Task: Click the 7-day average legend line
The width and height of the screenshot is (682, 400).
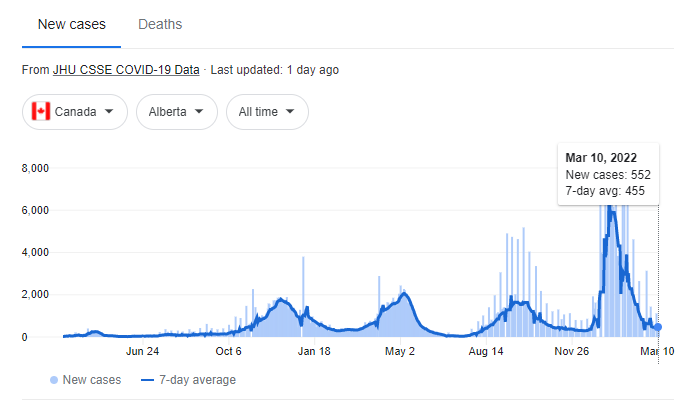Action: (148, 380)
